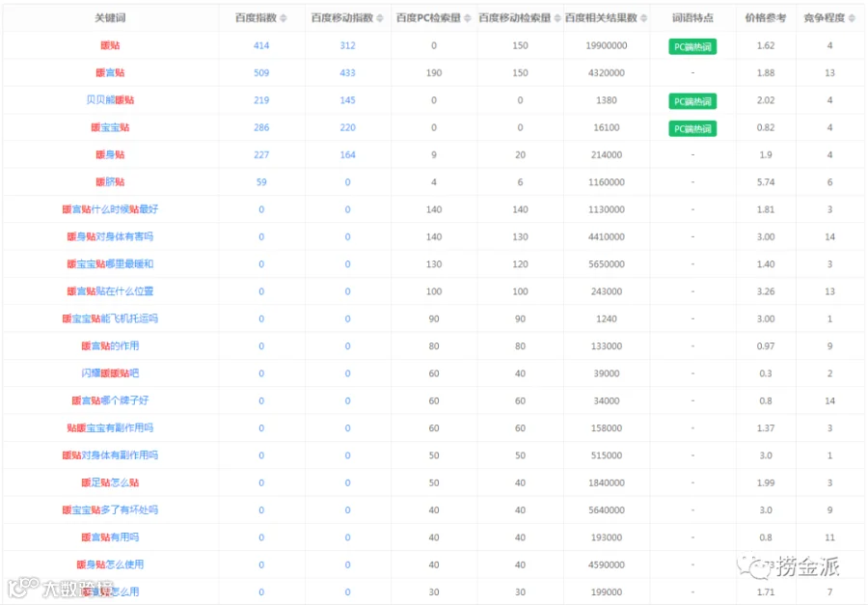Select result count 16100
This screenshot has width=868, height=605.
tap(607, 127)
